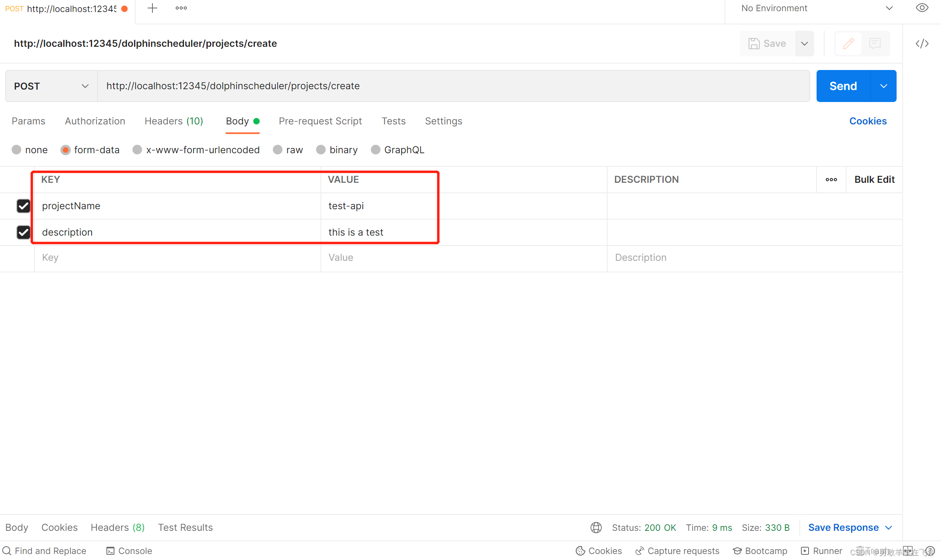
Task: Switch to the Authorization tab
Action: coord(94,121)
